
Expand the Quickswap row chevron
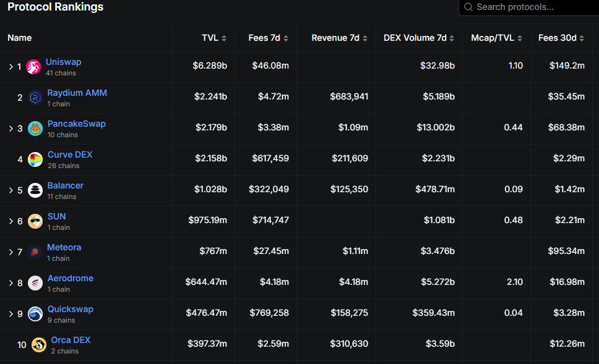[11, 314]
